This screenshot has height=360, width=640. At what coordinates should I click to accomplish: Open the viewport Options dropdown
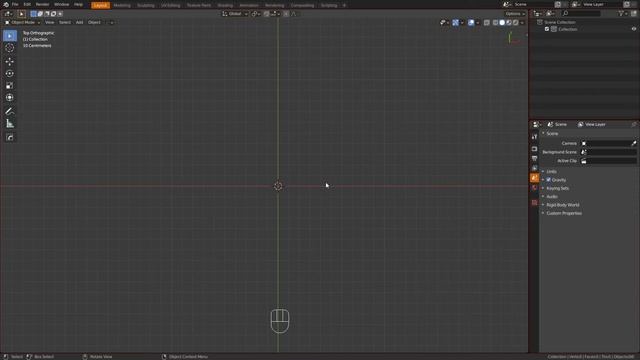pos(515,13)
